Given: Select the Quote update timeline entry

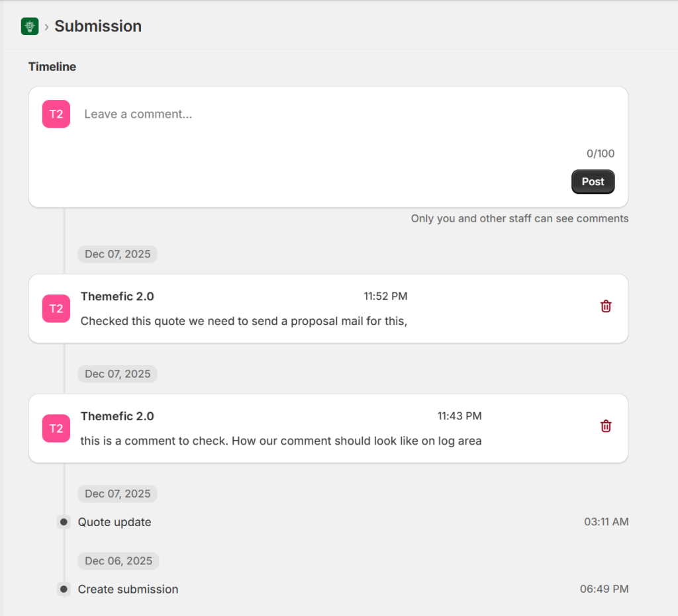Looking at the screenshot, I should pyautogui.click(x=115, y=522).
